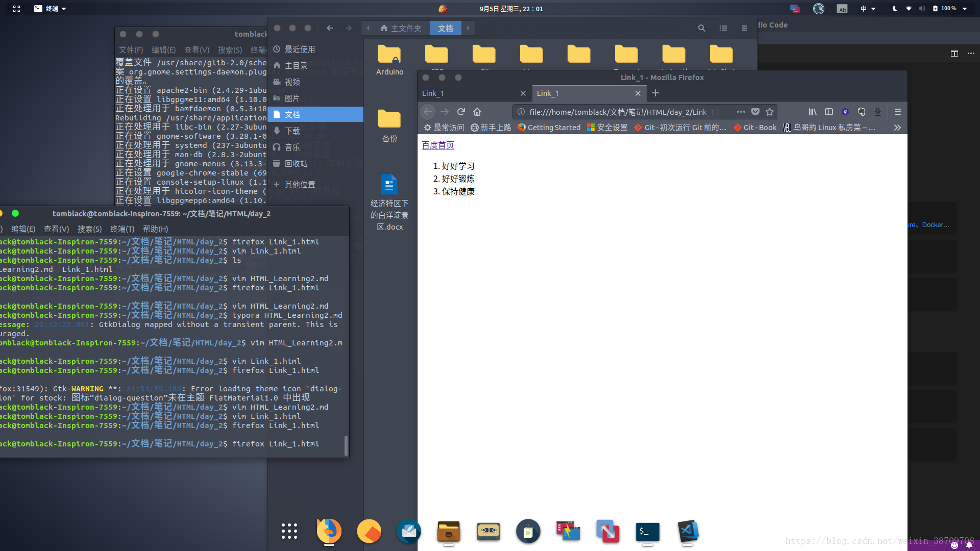Click the terminal window vertical scrollbar
The height and width of the screenshot is (551, 980).
point(346,445)
